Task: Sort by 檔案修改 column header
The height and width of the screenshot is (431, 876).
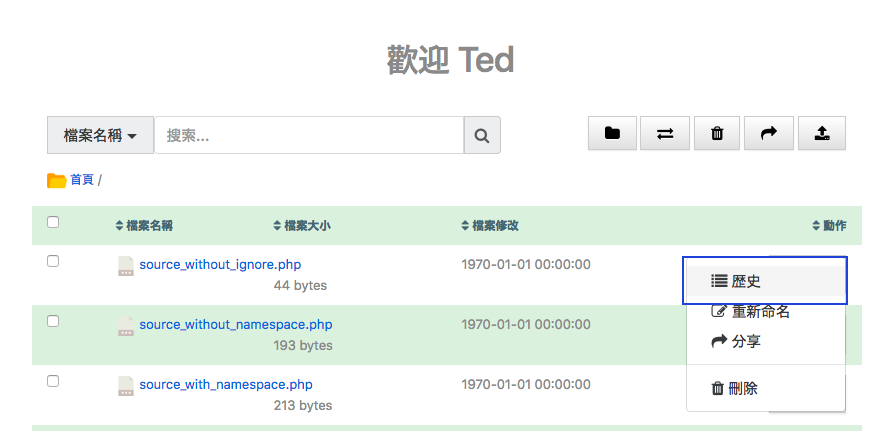Action: click(x=489, y=226)
